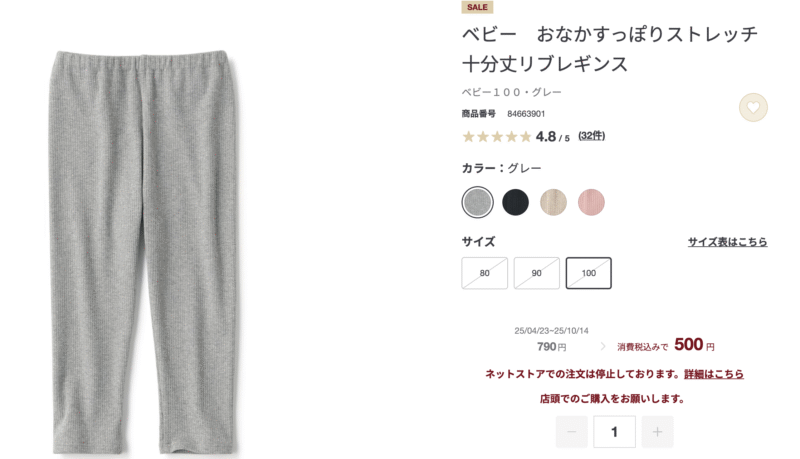
Task: Choose the black color swatch
Action: 515,202
